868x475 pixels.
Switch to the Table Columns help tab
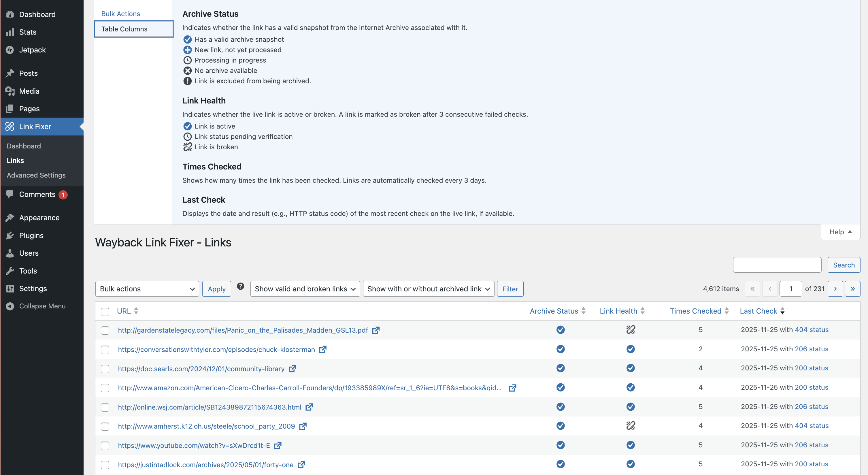point(124,29)
